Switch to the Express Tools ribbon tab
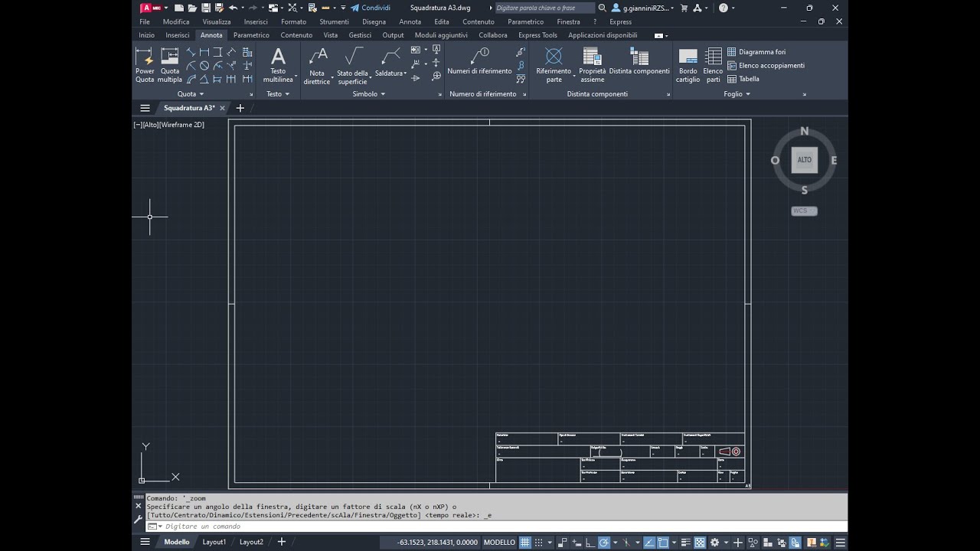Screen dimensions: 980x551 pos(537,35)
